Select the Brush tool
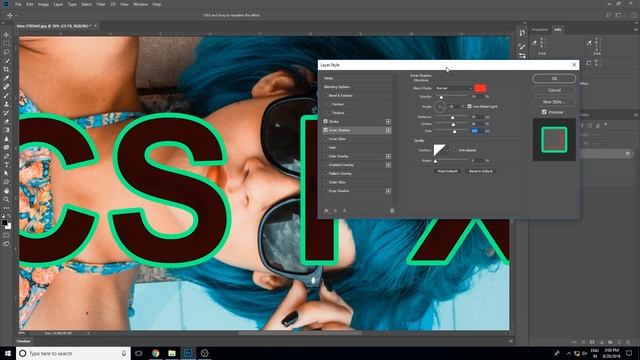This screenshot has width=640, height=360. (6, 95)
